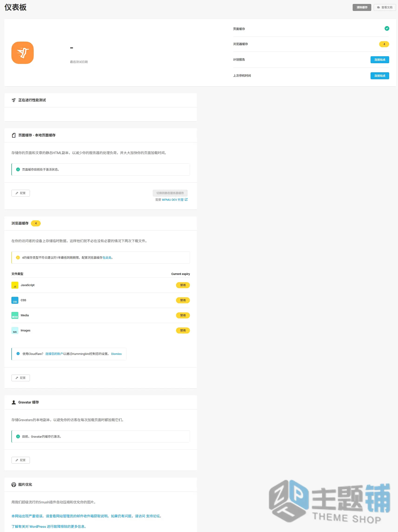
Task: Click the Images file type label
Action: (26, 330)
